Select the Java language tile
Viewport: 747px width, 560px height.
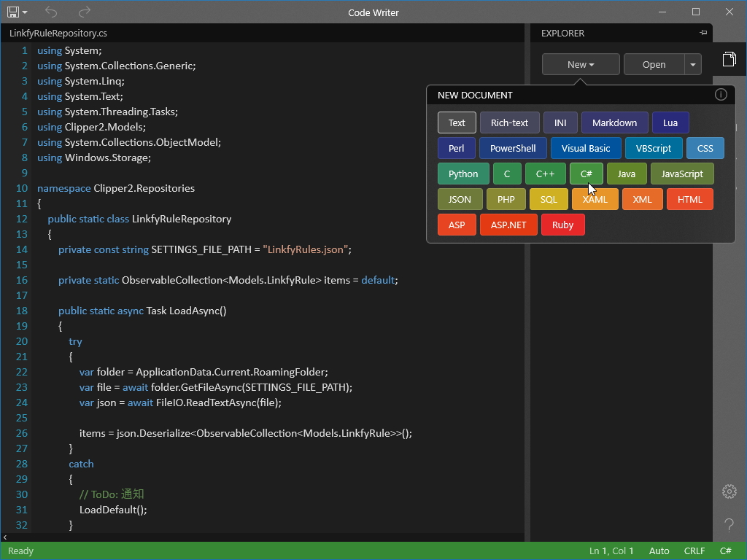point(627,174)
